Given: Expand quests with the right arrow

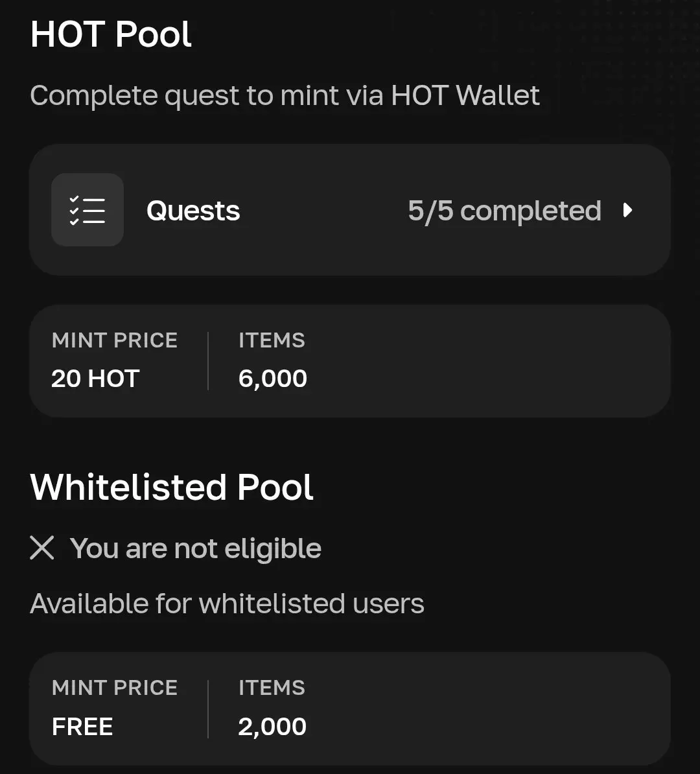Looking at the screenshot, I should 627,210.
